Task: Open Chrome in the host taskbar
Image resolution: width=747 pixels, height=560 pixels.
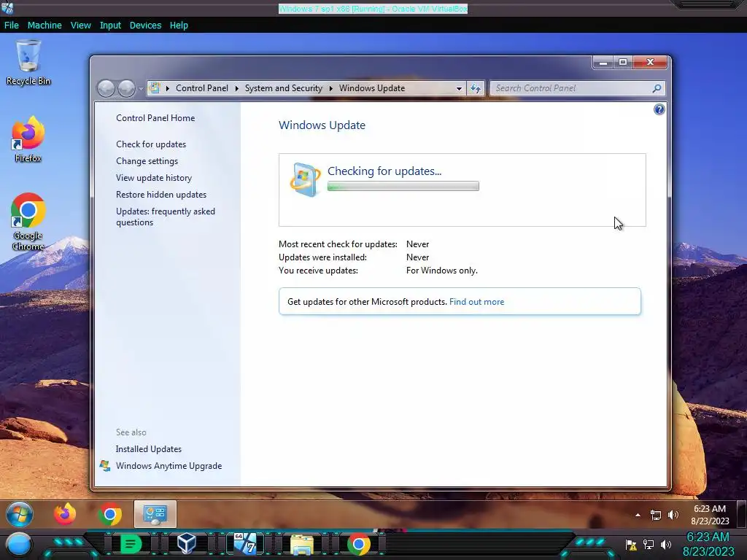Action: tap(359, 544)
